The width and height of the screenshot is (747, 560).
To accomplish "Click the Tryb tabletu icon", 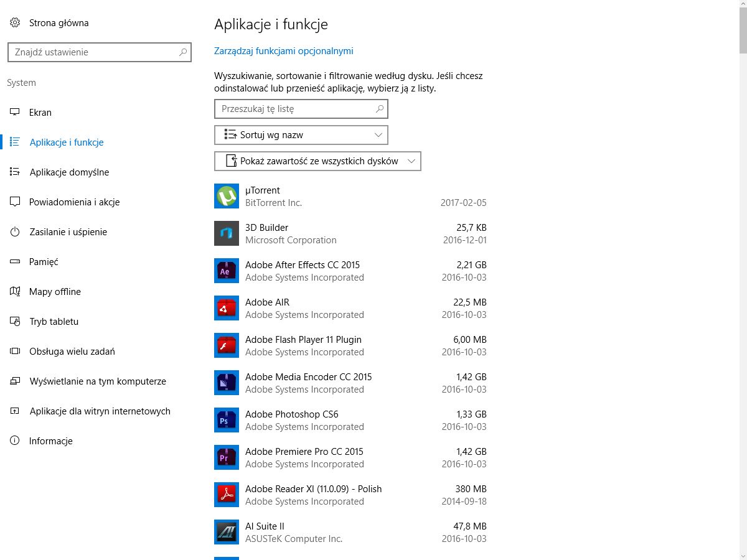I will (x=15, y=322).
